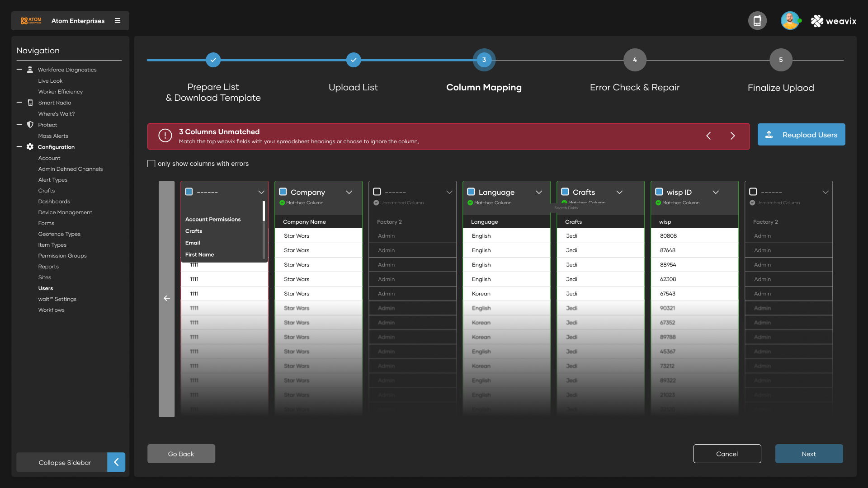This screenshot has width=868, height=488.
Task: Click the Smart Radio device icon
Action: [x=30, y=103]
